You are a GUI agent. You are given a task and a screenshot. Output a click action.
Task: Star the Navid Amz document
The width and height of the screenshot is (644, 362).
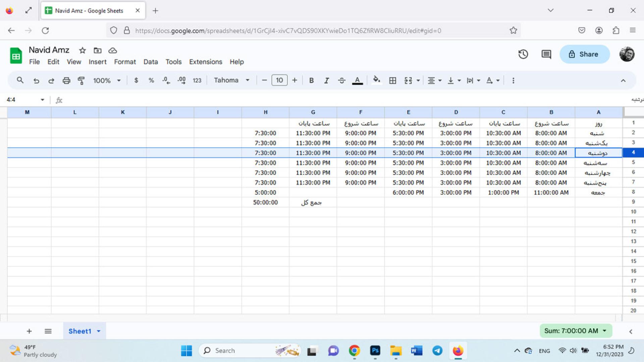click(x=82, y=50)
